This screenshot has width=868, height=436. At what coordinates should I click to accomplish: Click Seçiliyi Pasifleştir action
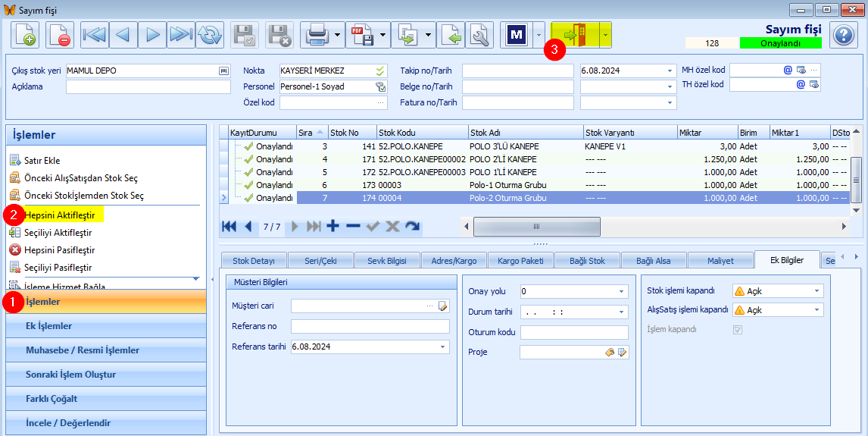coord(58,268)
